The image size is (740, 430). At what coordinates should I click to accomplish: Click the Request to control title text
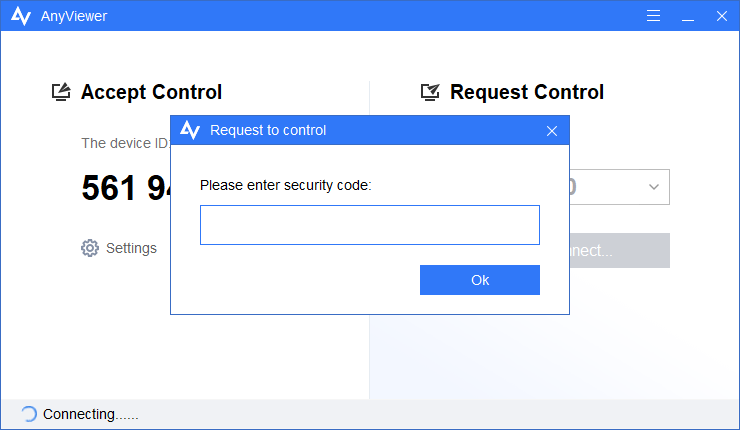click(x=268, y=130)
